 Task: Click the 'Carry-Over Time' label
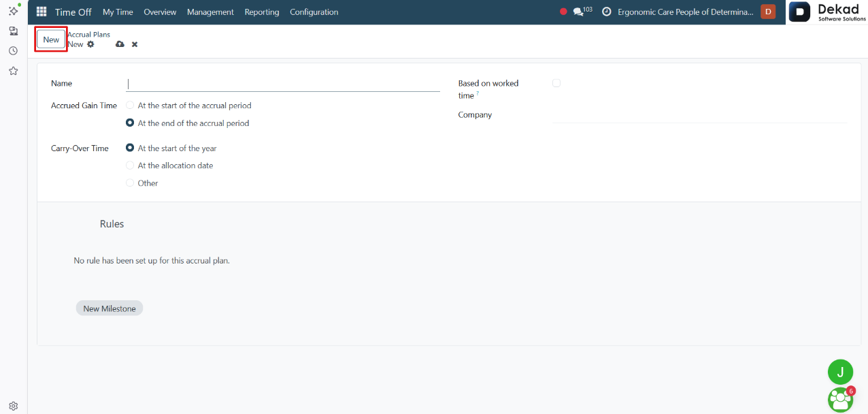point(80,148)
